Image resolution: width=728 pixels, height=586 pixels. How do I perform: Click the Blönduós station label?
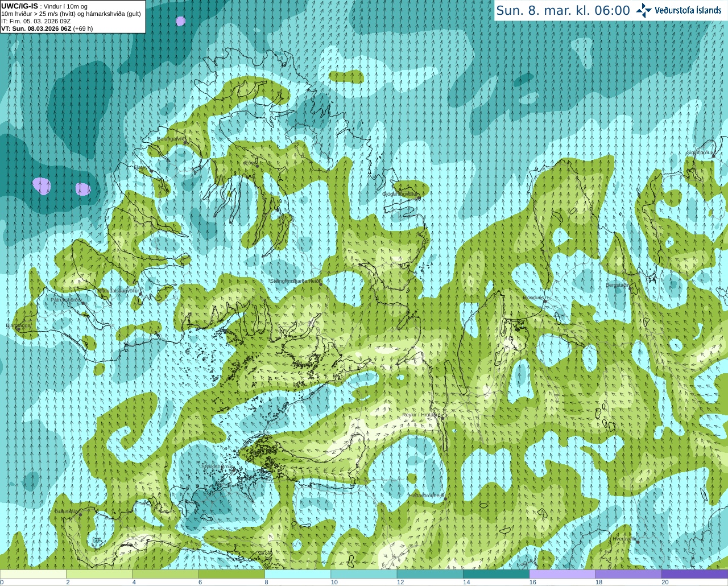[x=533, y=298]
